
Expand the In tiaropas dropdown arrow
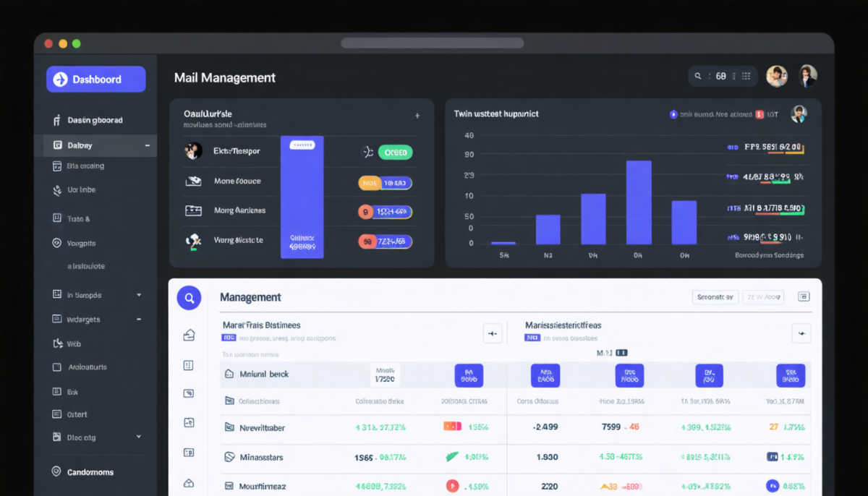click(139, 295)
